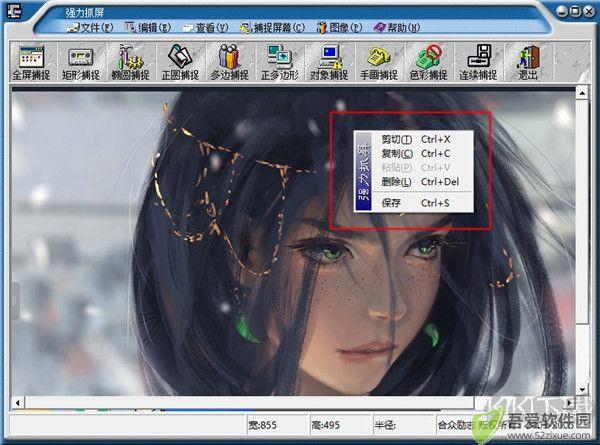Choose 剪切(T) from the context menu
Image resolution: width=600 pixels, height=445 pixels.
pyautogui.click(x=422, y=139)
